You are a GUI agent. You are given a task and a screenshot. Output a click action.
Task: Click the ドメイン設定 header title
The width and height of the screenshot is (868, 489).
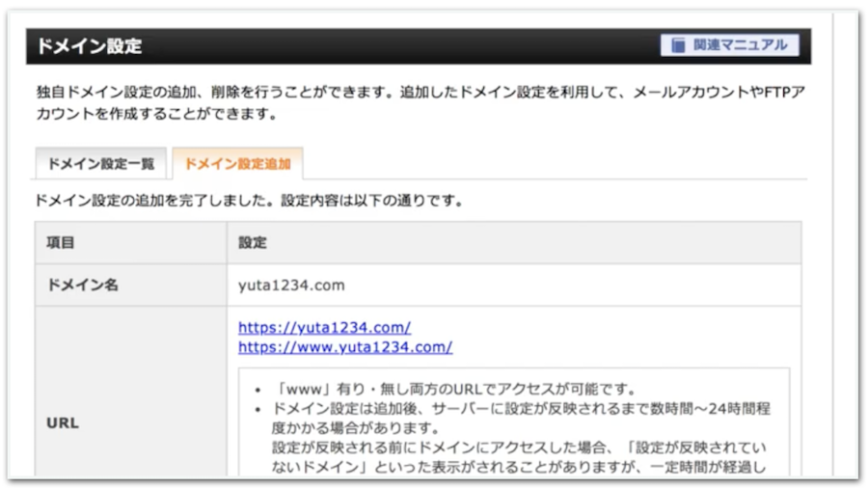coord(89,46)
